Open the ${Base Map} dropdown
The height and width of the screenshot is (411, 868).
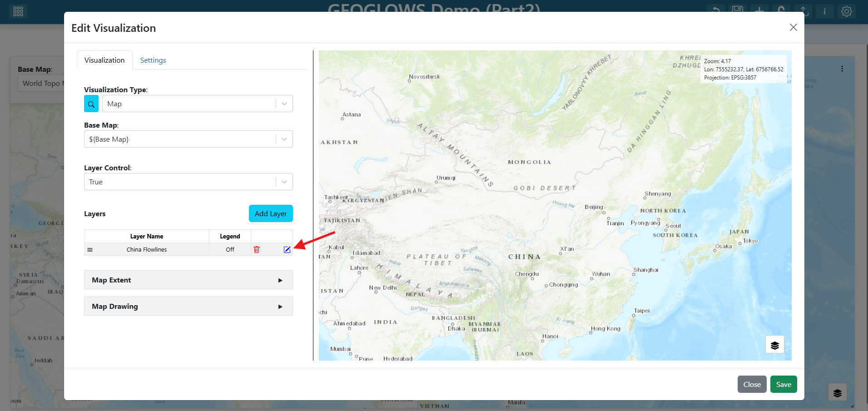[188, 139]
